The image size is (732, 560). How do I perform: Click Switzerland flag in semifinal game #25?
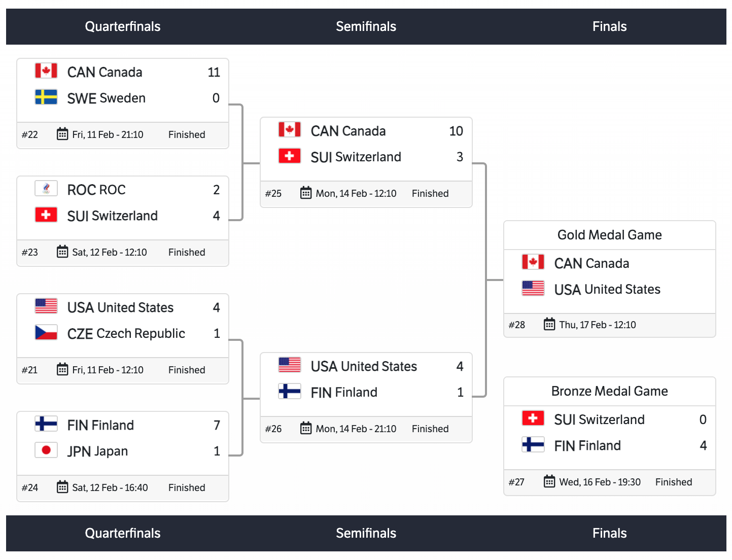pos(290,156)
